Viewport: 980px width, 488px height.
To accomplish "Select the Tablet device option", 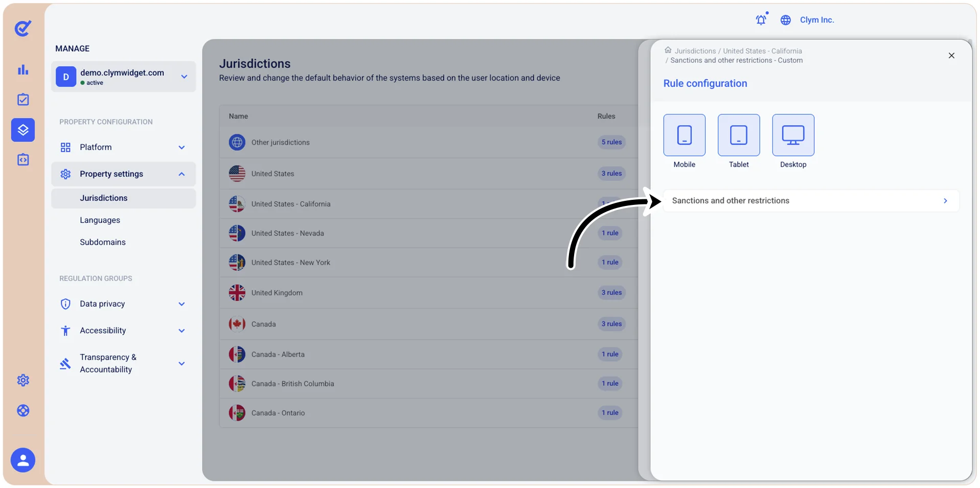I will (739, 142).
